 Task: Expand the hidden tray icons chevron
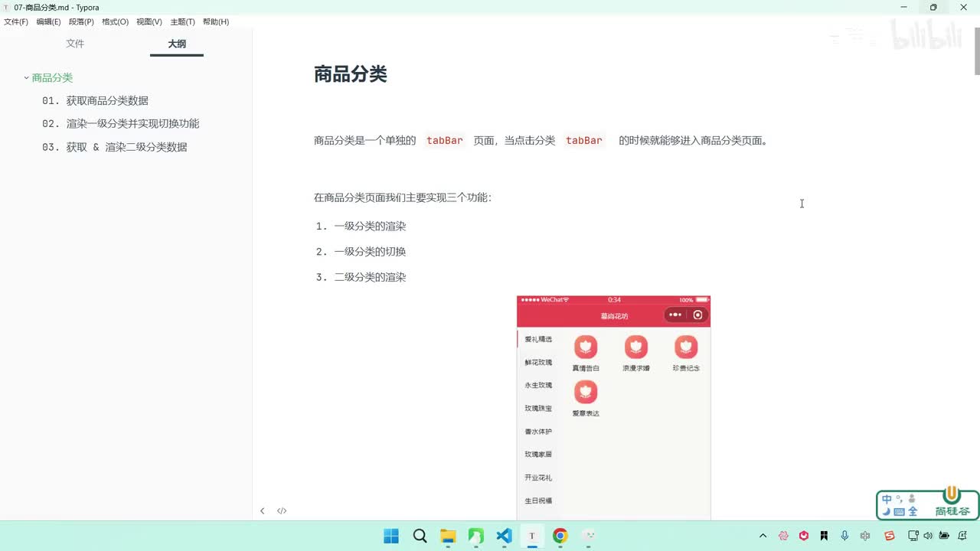[763, 536]
